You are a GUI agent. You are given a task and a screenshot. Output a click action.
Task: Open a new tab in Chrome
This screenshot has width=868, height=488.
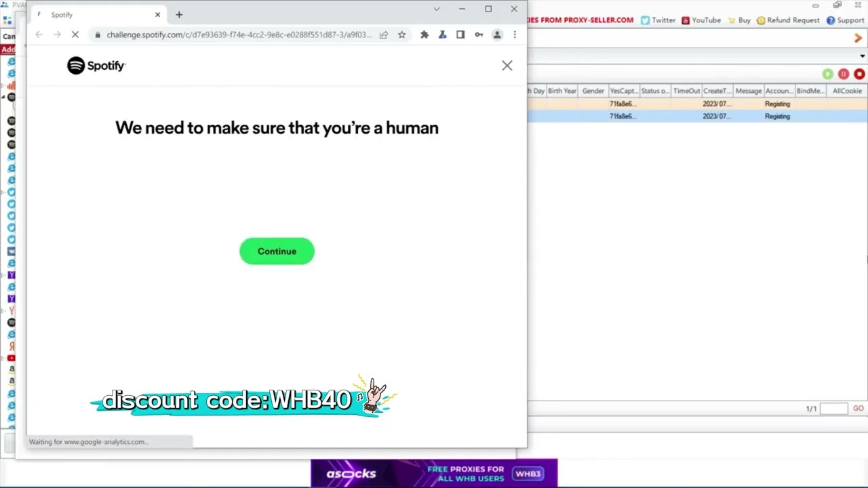coord(179,14)
